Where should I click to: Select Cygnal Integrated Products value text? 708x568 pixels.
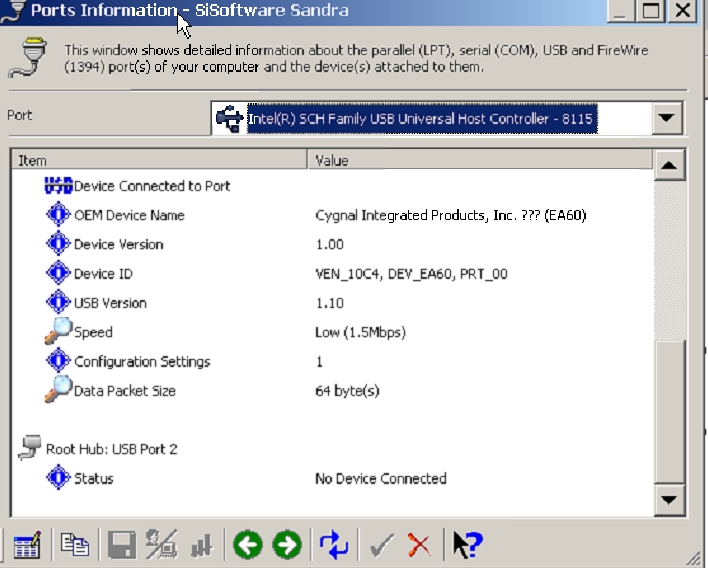point(451,215)
